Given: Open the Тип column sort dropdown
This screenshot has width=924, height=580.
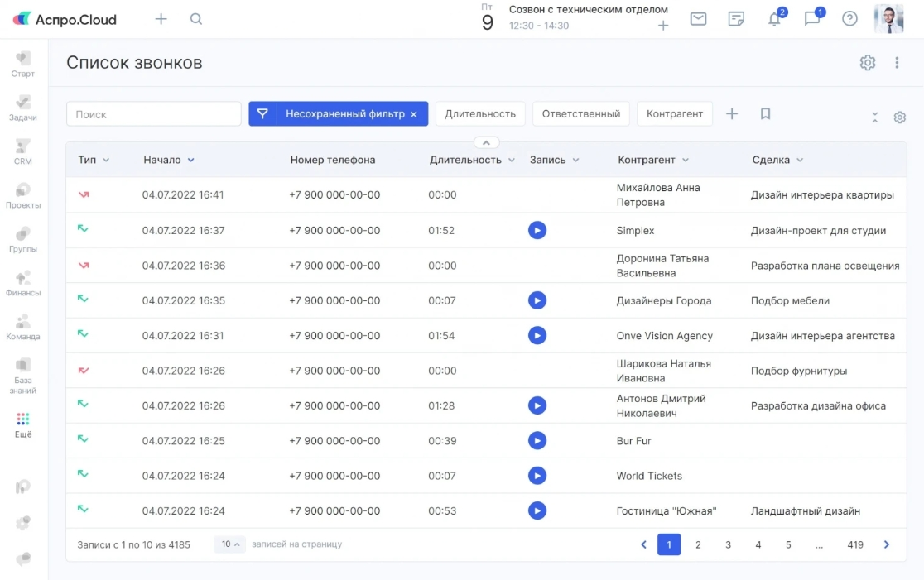Looking at the screenshot, I should [x=106, y=161].
